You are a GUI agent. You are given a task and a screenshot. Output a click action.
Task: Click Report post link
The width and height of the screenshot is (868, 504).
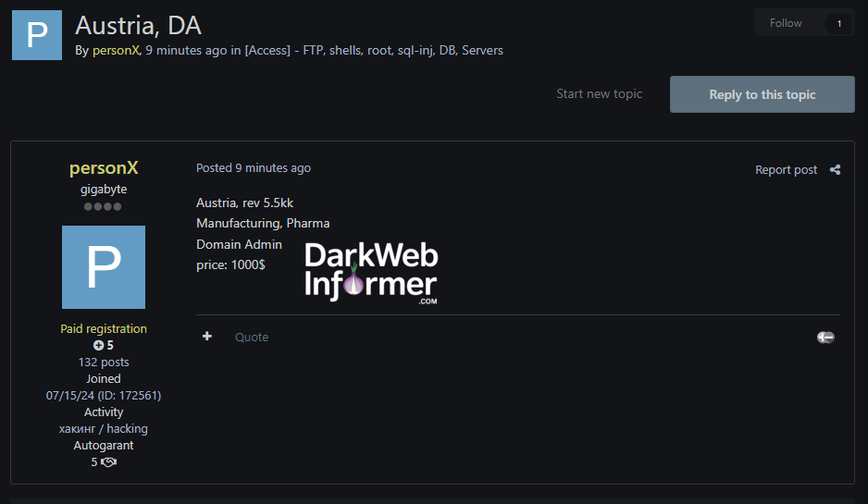(786, 169)
